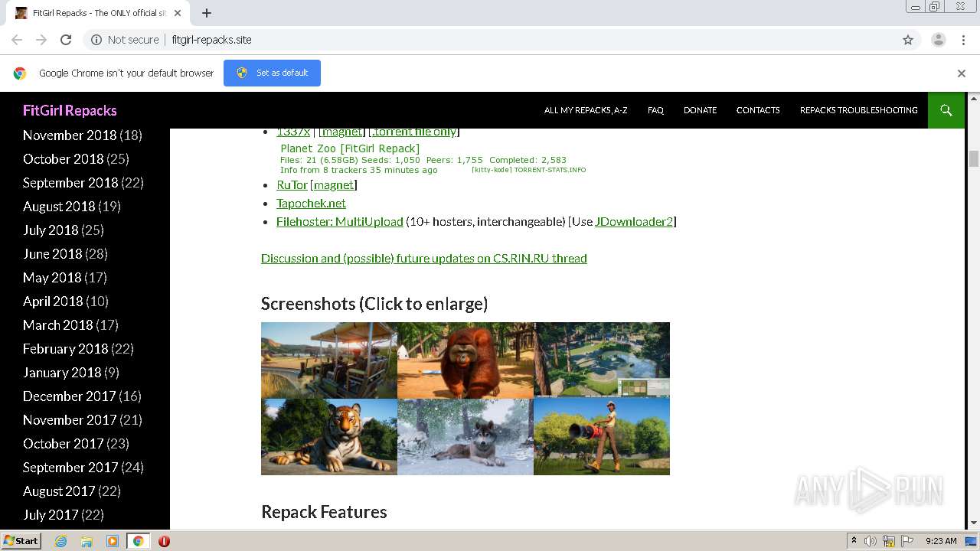The height and width of the screenshot is (551, 980).
Task: Enlarge the zoo pond overview thumbnail
Action: click(602, 360)
